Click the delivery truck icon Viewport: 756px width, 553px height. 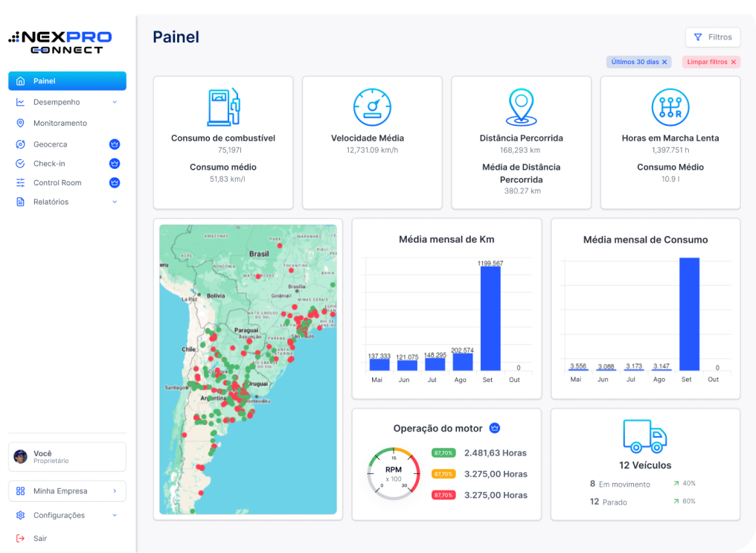click(644, 436)
